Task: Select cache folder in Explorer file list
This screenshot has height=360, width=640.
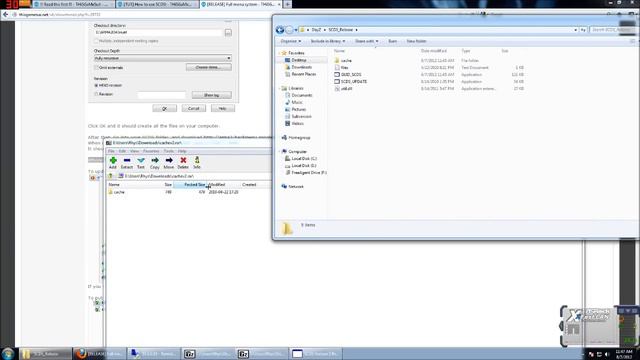Action: (343, 60)
